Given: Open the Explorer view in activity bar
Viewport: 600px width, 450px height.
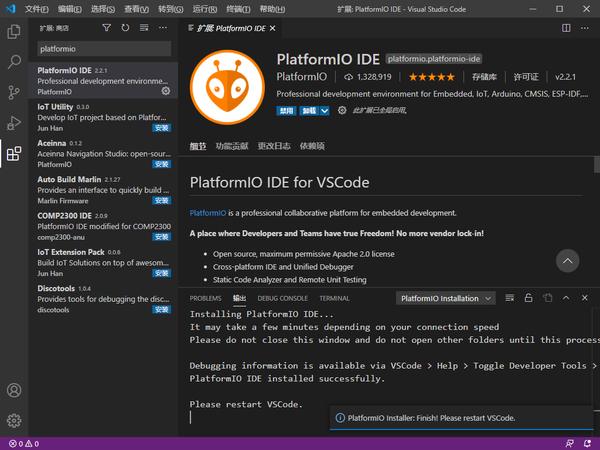Looking at the screenshot, I should (x=14, y=31).
